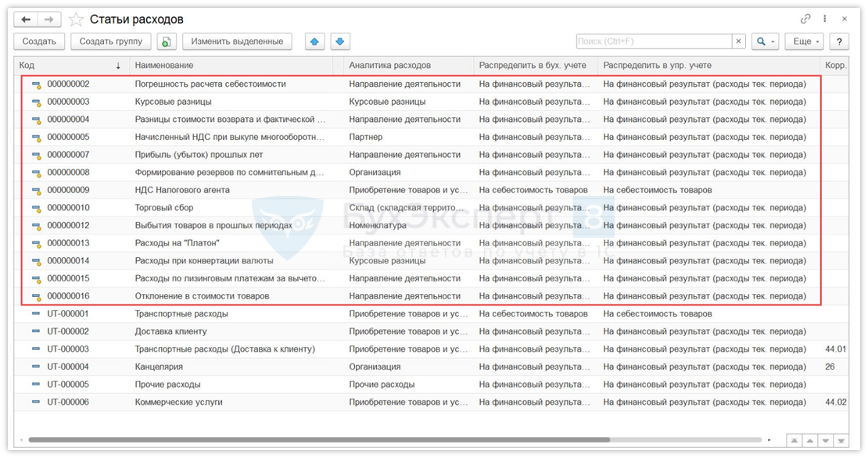Move selected item down with blue arrow
Image resolution: width=868 pixels, height=458 pixels.
coord(340,41)
